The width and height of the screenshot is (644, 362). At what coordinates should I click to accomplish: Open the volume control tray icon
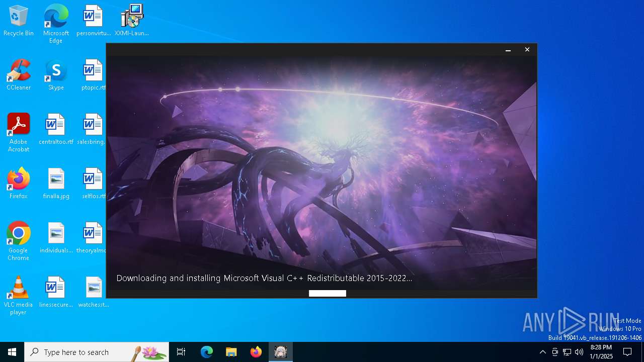click(579, 352)
